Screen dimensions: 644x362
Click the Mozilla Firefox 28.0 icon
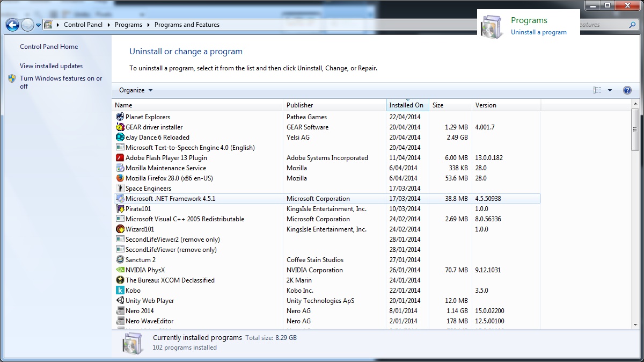click(x=120, y=178)
